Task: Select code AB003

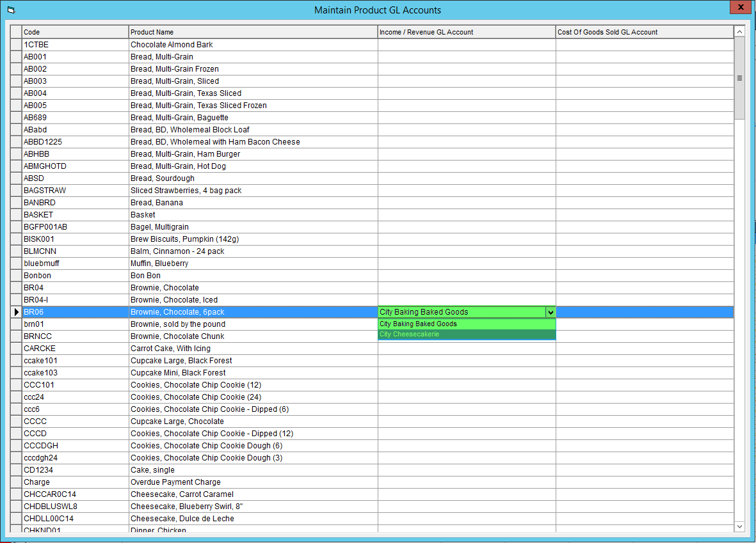Action: pos(75,81)
